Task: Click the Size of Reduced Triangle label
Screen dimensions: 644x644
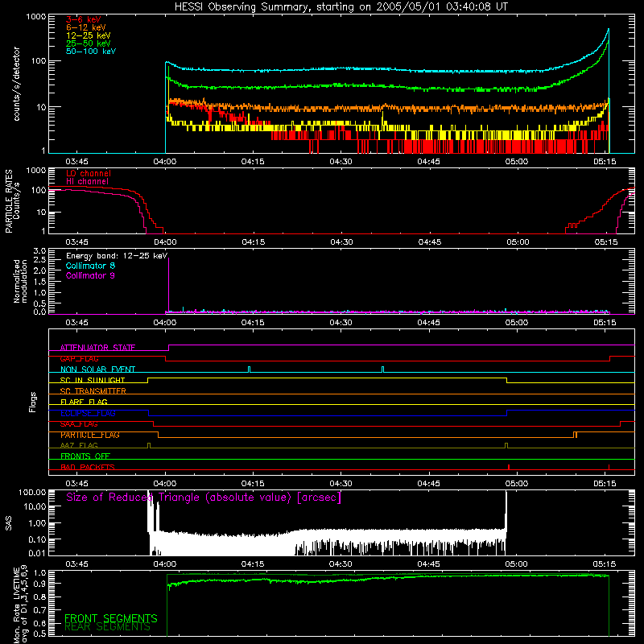Action: pos(204,497)
